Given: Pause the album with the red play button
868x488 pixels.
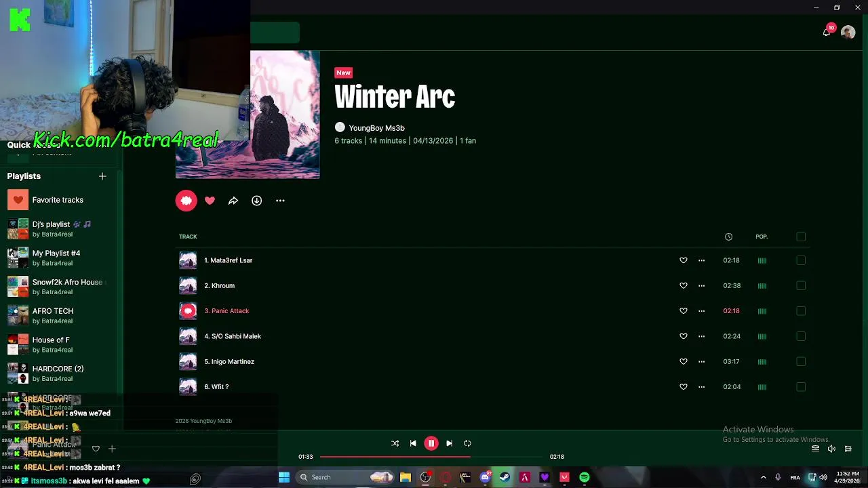Looking at the screenshot, I should (x=186, y=201).
